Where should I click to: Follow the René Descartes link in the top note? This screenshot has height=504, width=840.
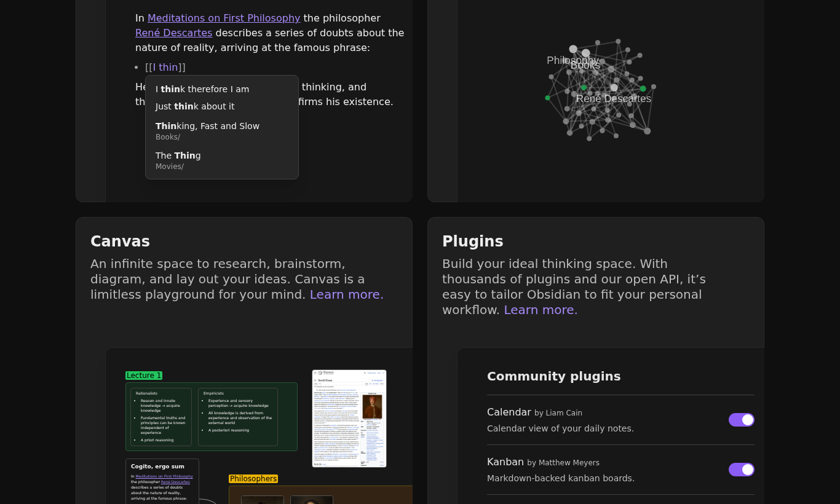coord(173,33)
